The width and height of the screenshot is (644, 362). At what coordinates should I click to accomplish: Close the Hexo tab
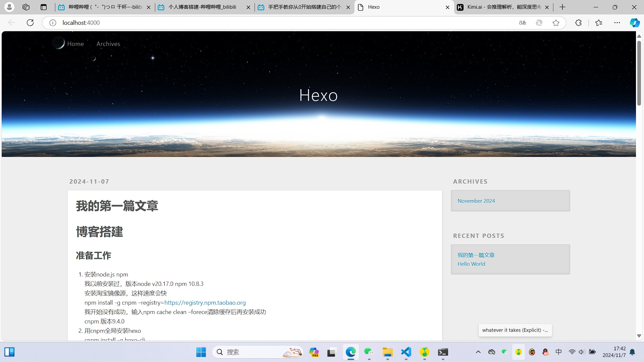[x=447, y=7]
